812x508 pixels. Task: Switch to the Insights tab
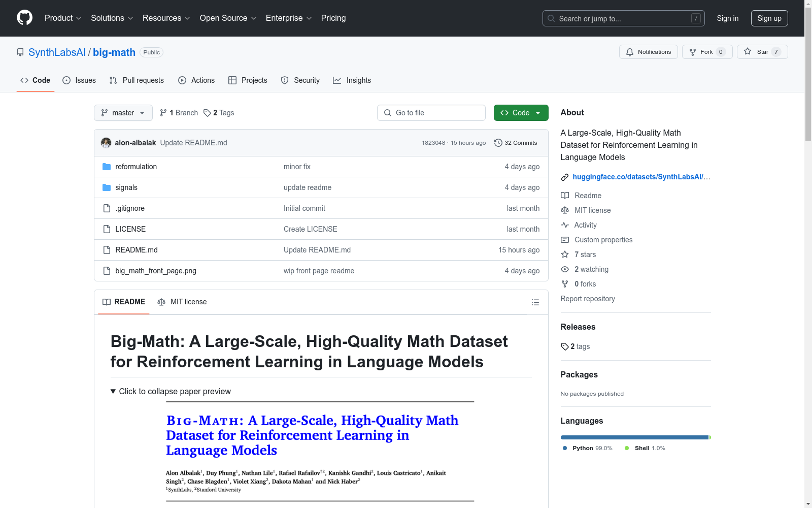click(x=352, y=80)
